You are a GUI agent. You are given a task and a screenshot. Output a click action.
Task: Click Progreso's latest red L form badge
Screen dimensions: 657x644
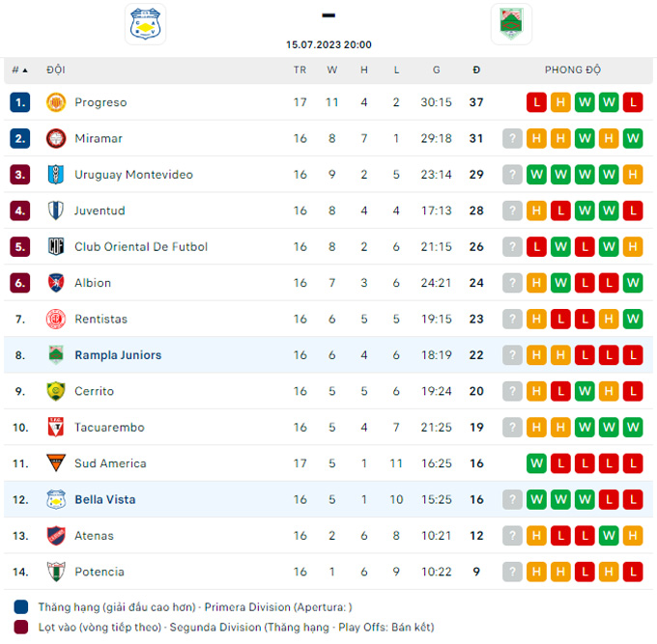pyautogui.click(x=633, y=102)
